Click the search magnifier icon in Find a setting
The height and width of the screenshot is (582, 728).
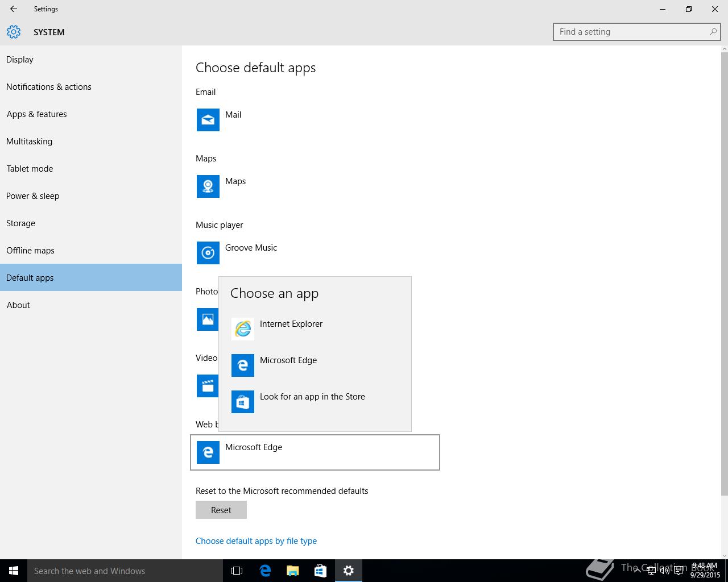point(713,32)
